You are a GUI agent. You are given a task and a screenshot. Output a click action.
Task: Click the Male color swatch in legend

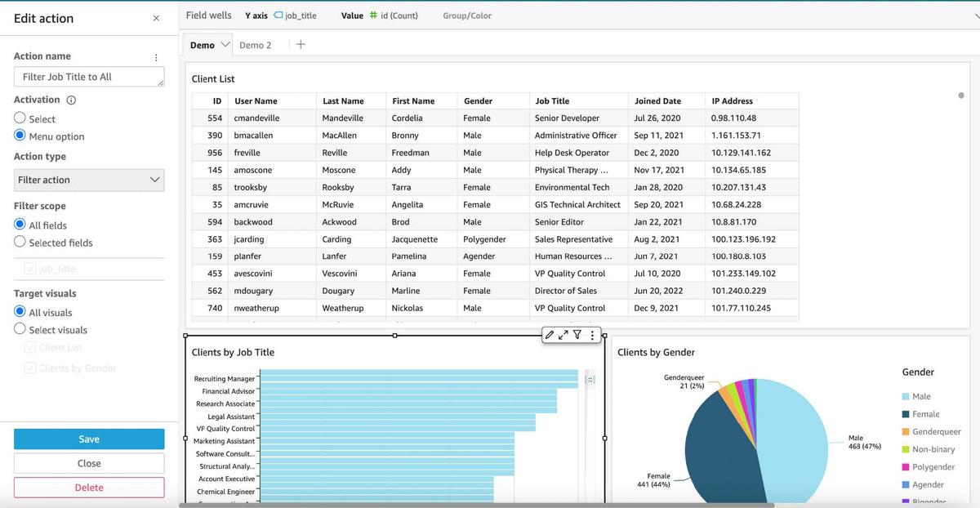[x=906, y=397]
